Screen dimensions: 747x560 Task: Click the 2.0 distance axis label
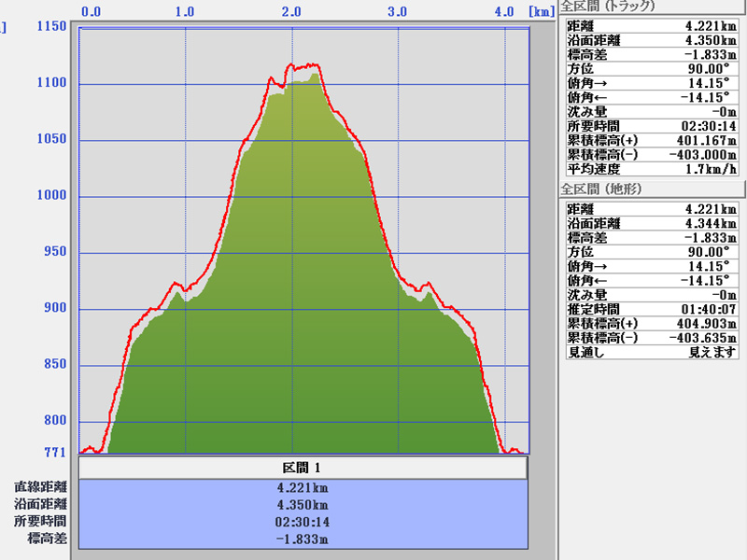click(x=292, y=12)
